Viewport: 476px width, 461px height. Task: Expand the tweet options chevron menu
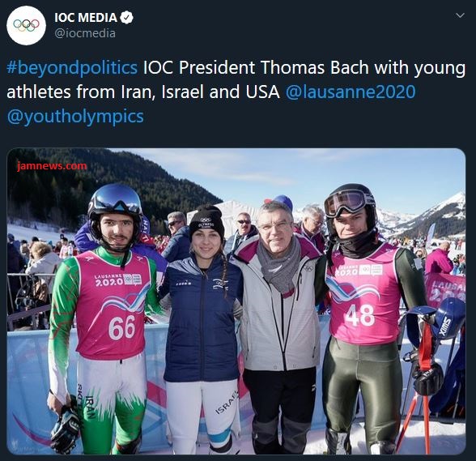[460, 15]
